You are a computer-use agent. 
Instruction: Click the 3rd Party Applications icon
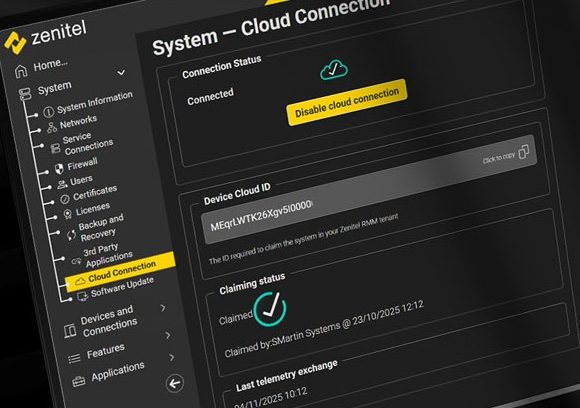coord(76,261)
